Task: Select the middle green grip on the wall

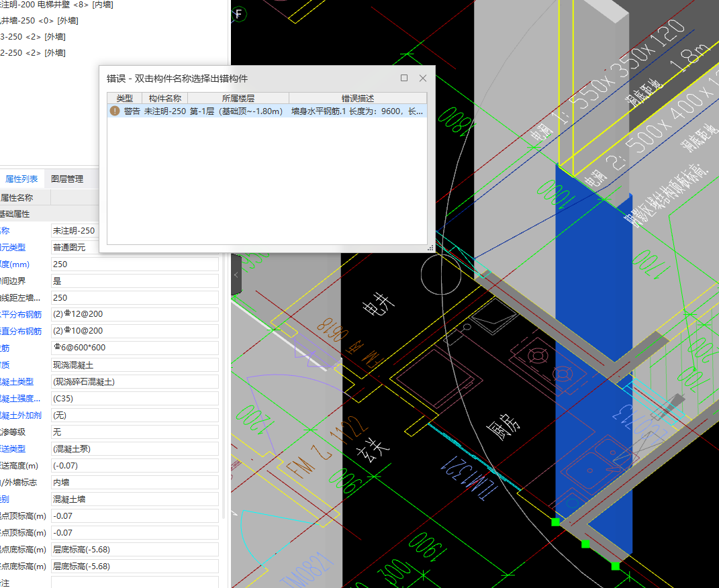Action: click(x=585, y=544)
